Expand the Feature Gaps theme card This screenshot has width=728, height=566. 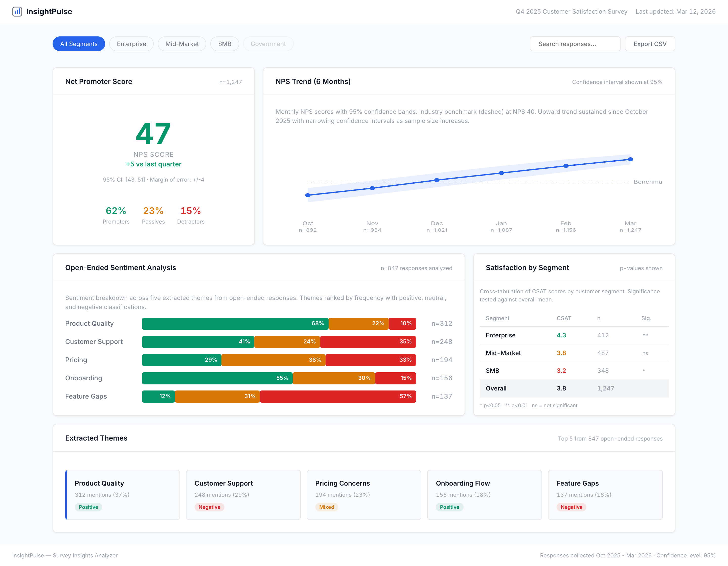coord(605,495)
